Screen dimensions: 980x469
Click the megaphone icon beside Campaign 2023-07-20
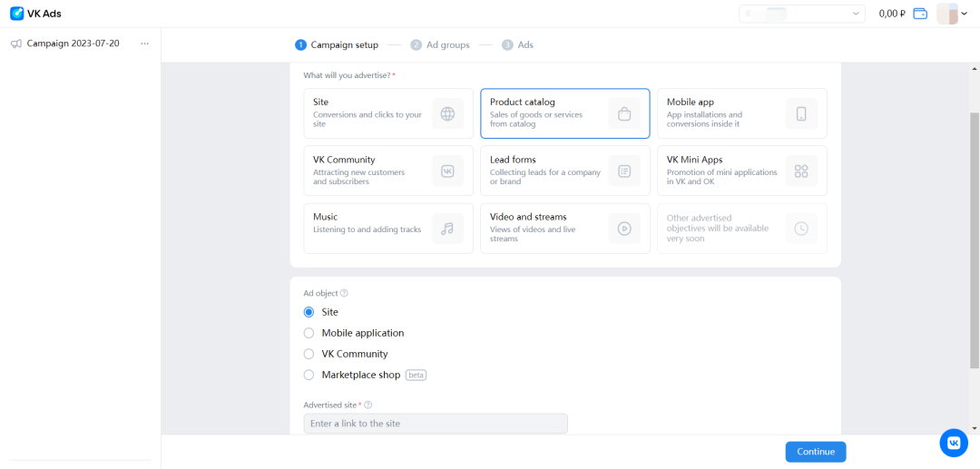coord(17,44)
